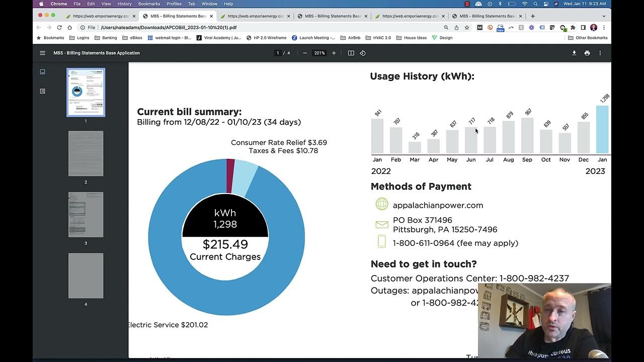Zoom out the PDF with minus button
The image size is (644, 362).
[x=304, y=53]
